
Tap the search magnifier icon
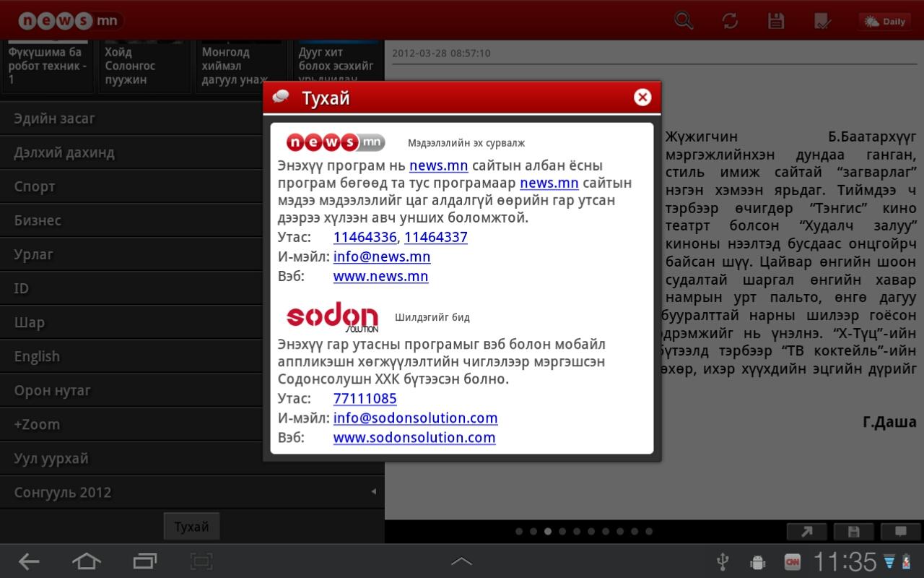(x=684, y=20)
